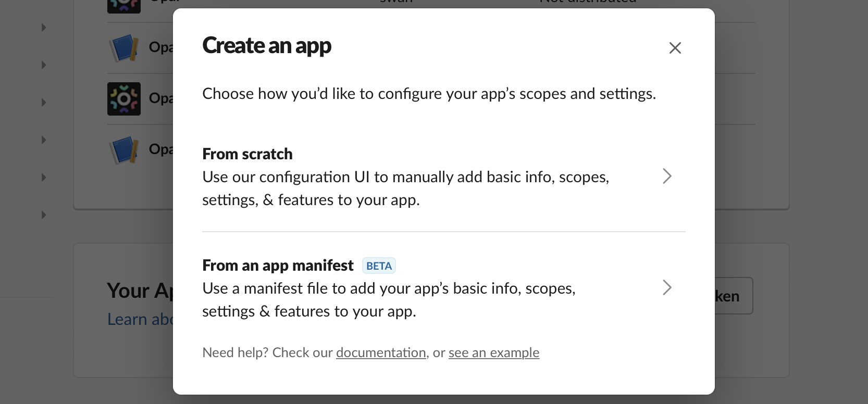Open the see an example link
The height and width of the screenshot is (404, 868).
click(x=493, y=352)
